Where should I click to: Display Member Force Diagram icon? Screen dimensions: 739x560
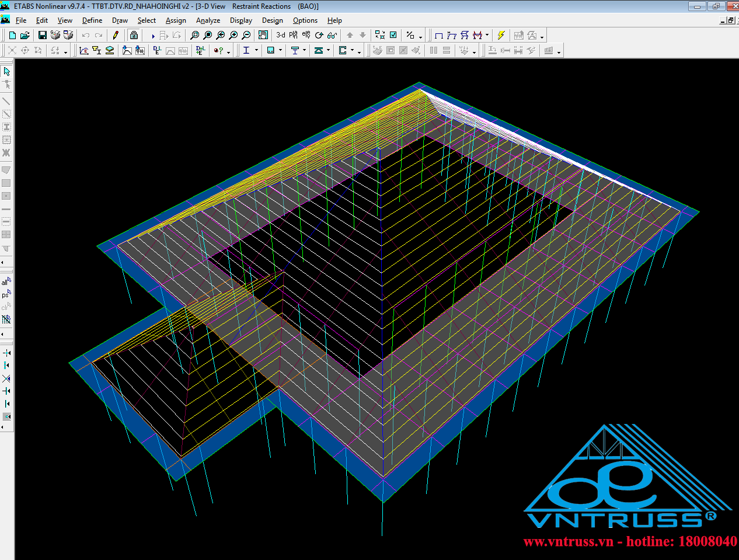pyautogui.click(x=477, y=36)
